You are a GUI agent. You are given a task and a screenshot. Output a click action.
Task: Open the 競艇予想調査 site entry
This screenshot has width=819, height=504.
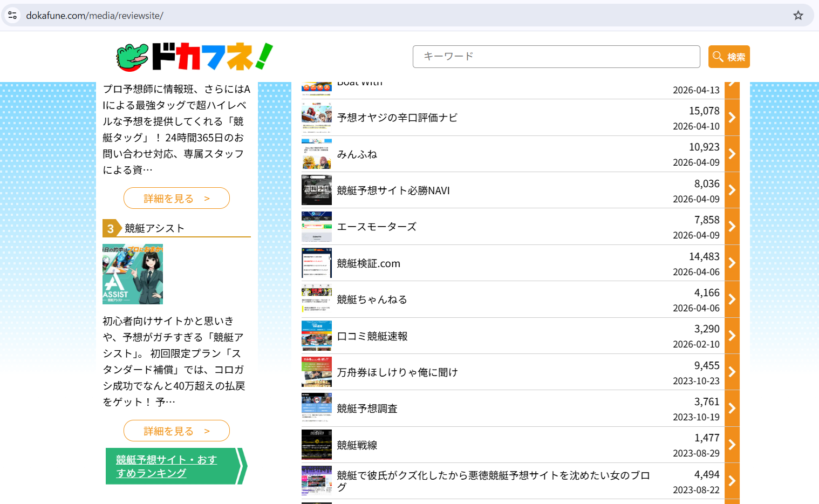pyautogui.click(x=367, y=408)
